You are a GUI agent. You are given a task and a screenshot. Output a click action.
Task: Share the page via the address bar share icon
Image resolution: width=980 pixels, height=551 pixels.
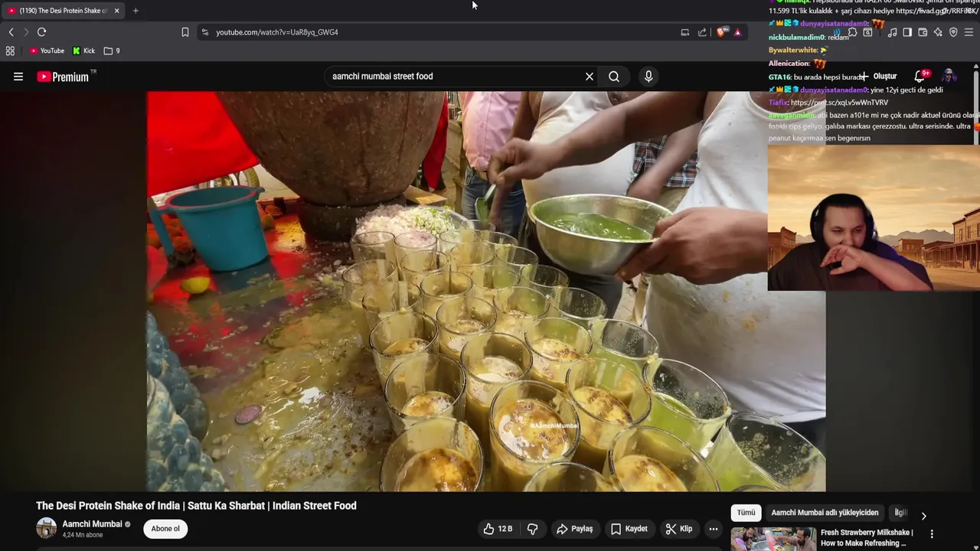click(702, 32)
